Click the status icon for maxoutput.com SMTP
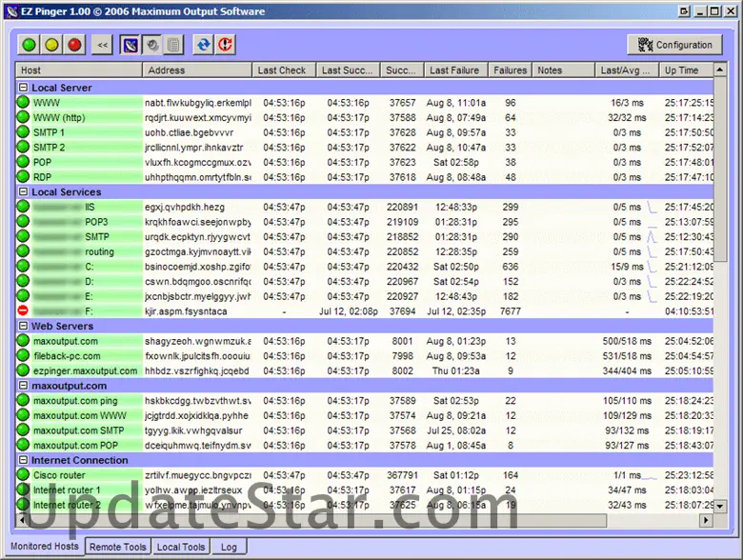Image resolution: width=743 pixels, height=560 pixels. coord(23,430)
